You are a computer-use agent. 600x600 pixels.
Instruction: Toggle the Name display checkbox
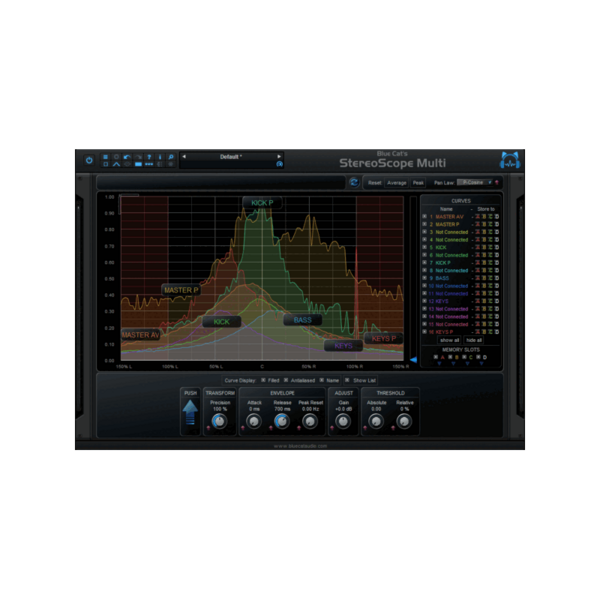(321, 380)
